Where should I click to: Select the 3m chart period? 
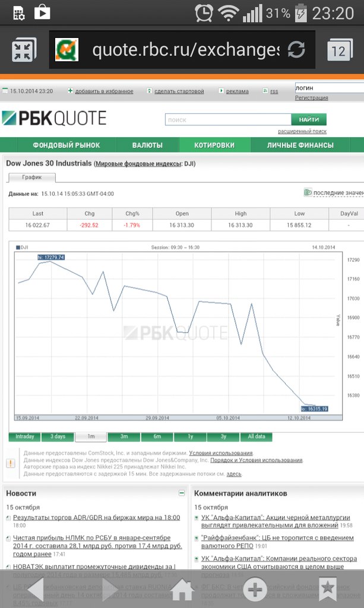tap(124, 436)
